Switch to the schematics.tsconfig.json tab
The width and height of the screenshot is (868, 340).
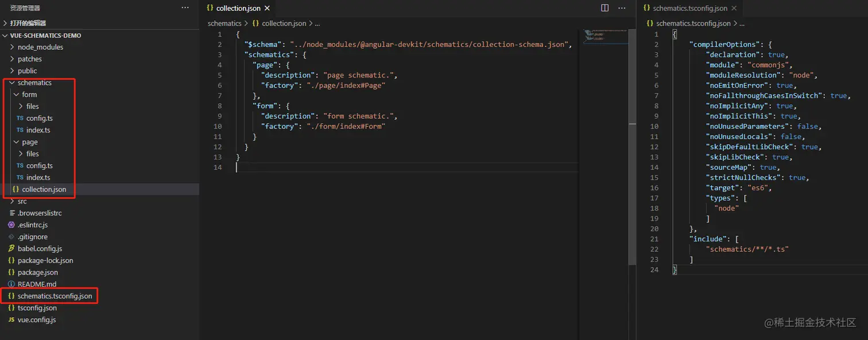pos(690,9)
